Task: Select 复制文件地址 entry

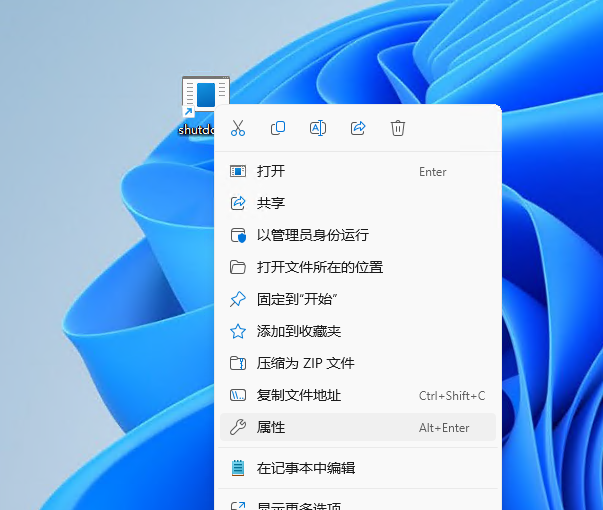Action: tap(358, 395)
